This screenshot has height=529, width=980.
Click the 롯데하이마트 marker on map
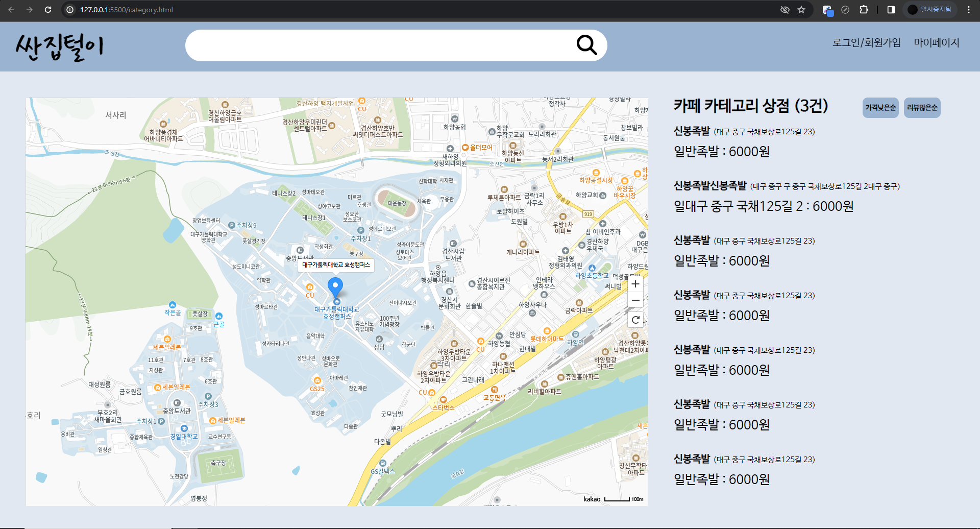pos(547,331)
